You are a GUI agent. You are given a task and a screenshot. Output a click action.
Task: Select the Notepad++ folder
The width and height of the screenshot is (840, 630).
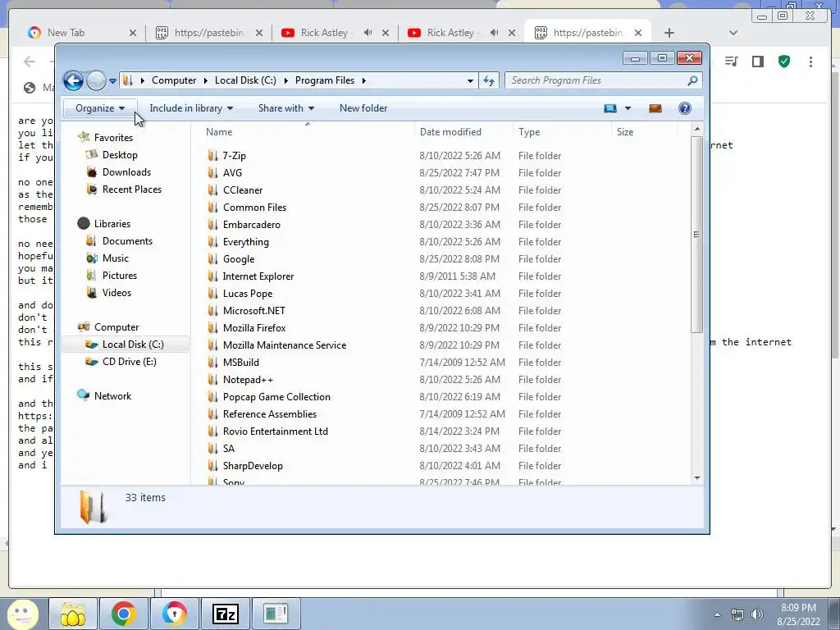coord(248,379)
